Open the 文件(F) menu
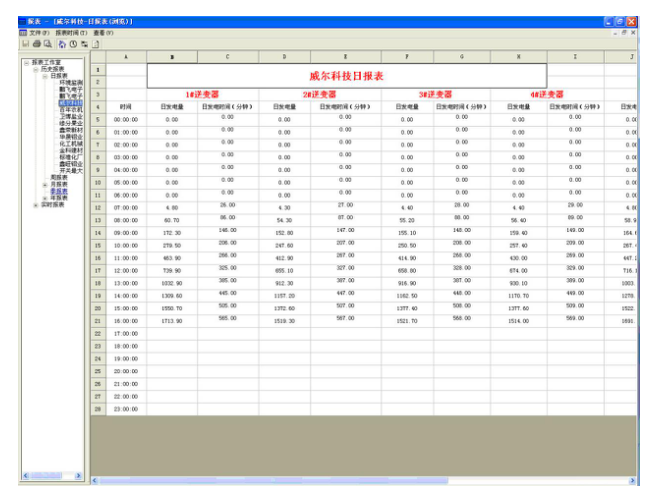Screen dimensions: 649x497 point(39,33)
